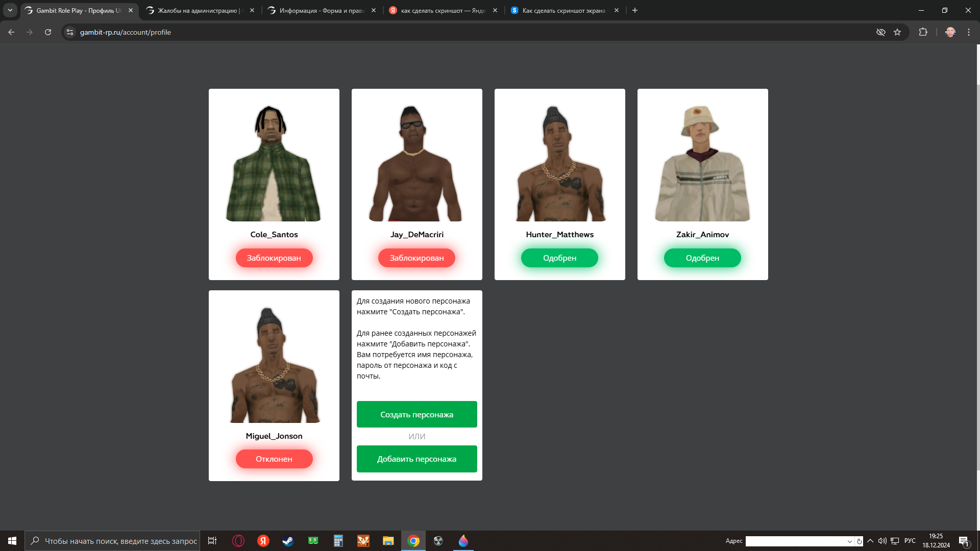980x551 pixels.
Task: Open Yandex browser from the taskbar
Action: pyautogui.click(x=263, y=541)
